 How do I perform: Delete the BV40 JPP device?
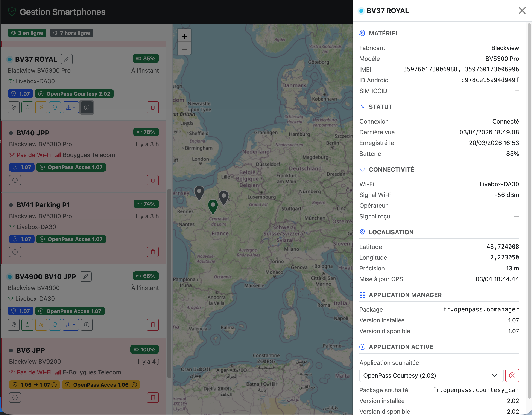(153, 180)
